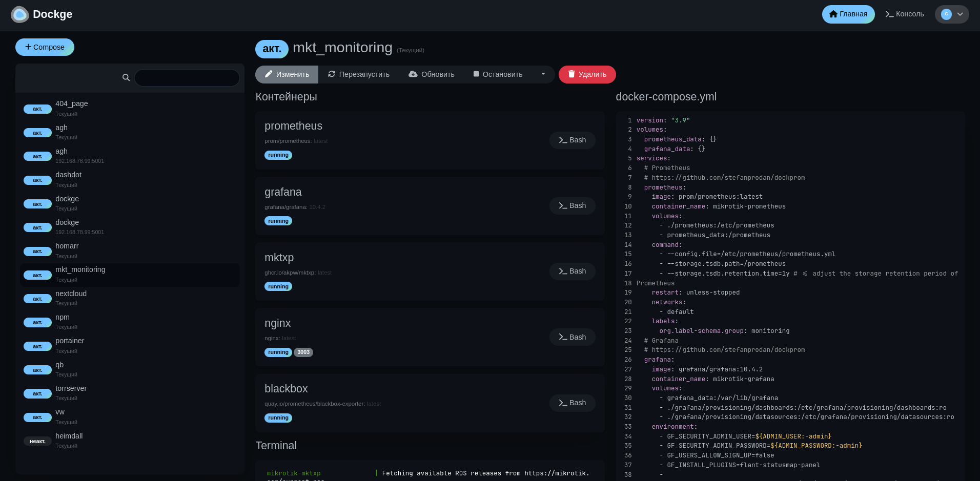Image resolution: width=980 pixels, height=481 pixels.
Task: Click the 'version: "3.9"' line in compose file
Action: coord(663,120)
